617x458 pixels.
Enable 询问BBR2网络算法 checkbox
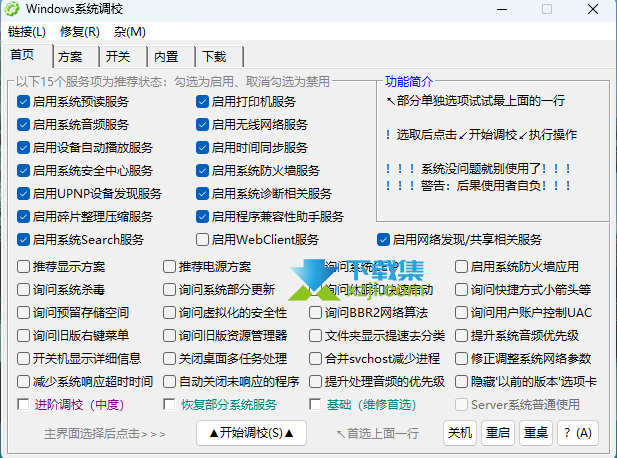pos(315,313)
